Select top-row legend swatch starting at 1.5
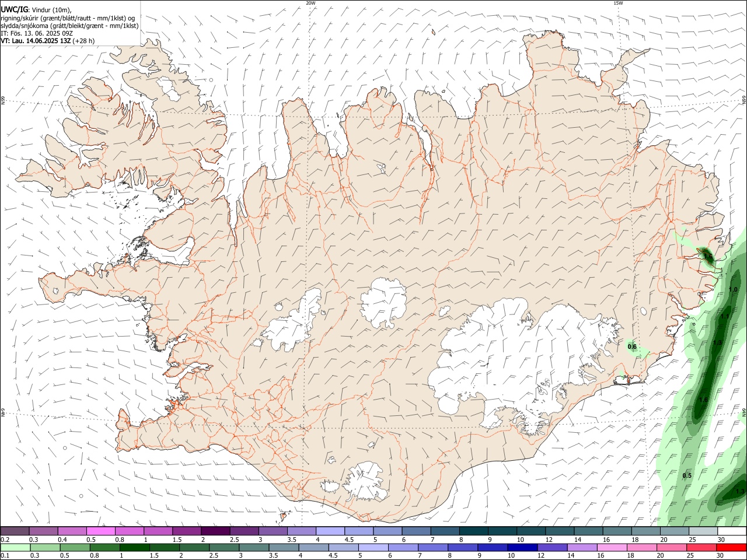This screenshot has height=560, width=747. [x=187, y=531]
